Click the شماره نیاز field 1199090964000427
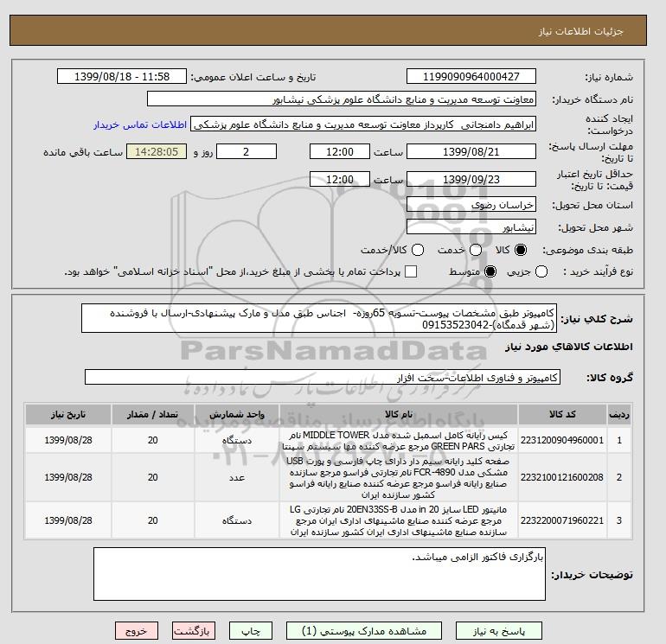 coord(471,76)
